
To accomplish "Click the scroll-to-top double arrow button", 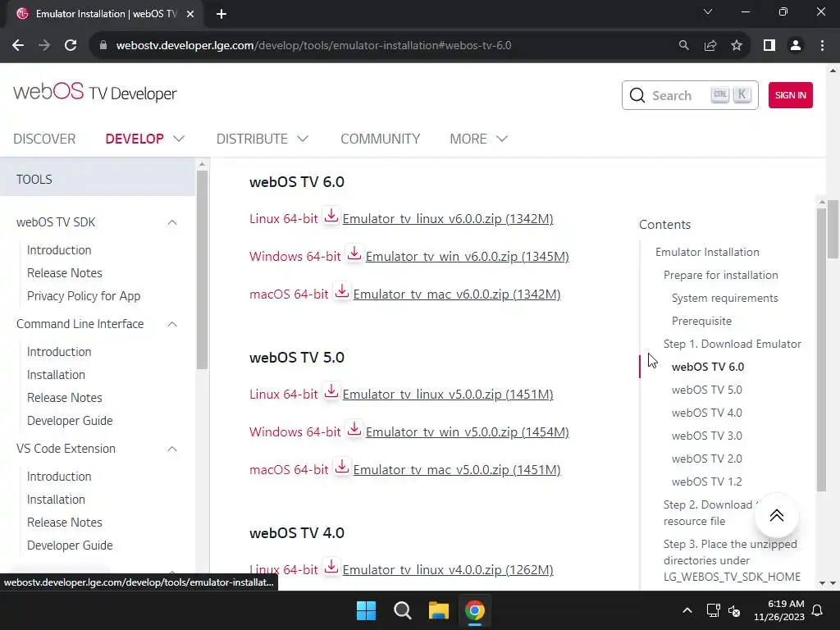I will click(776, 515).
